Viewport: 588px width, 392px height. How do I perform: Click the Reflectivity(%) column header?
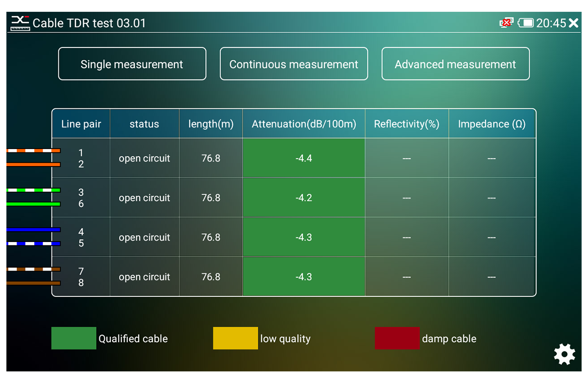[407, 124]
